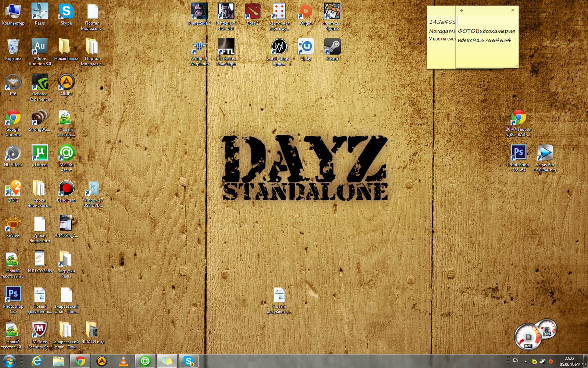The image size is (588, 368).
Task: Open the Windows Start menu
Action: [x=9, y=361]
